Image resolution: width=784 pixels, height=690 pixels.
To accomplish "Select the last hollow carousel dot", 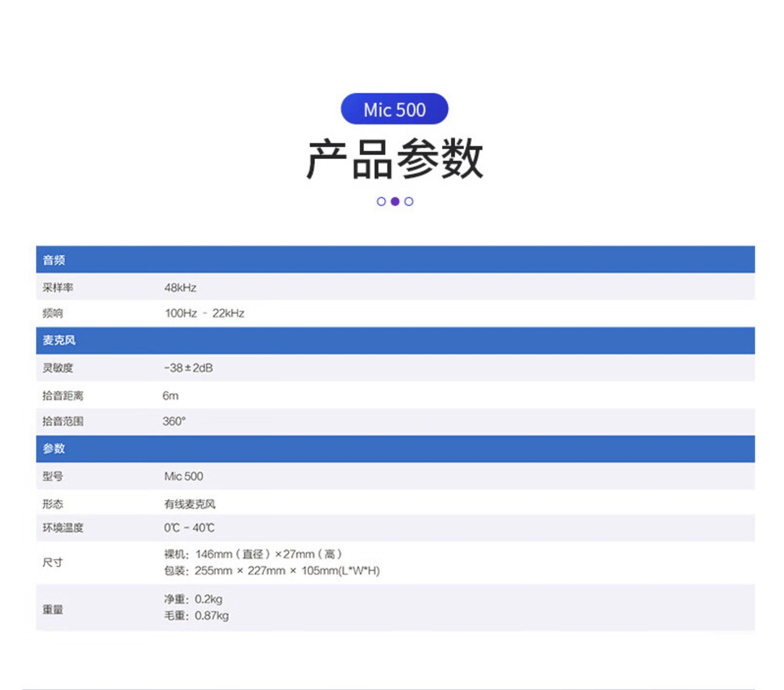I will point(409,201).
